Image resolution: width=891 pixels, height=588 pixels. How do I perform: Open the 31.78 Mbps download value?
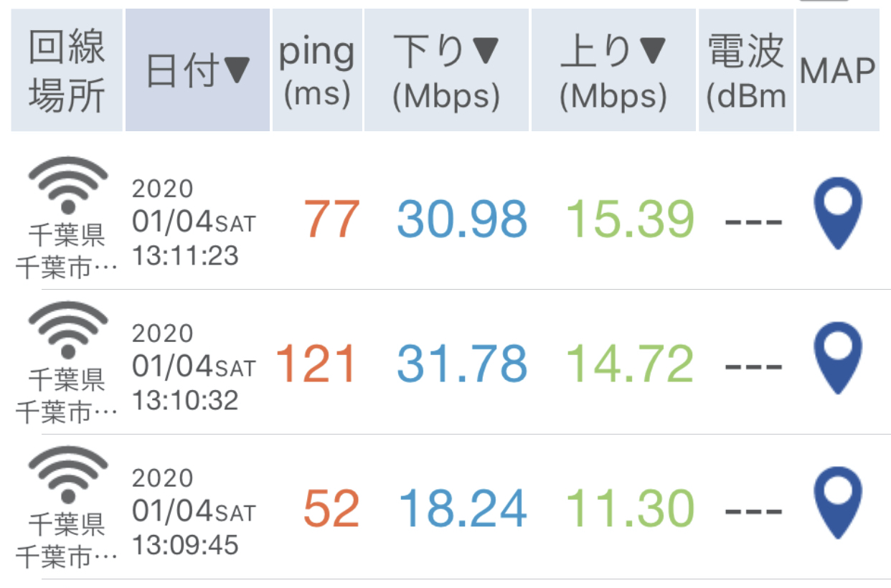(462, 364)
